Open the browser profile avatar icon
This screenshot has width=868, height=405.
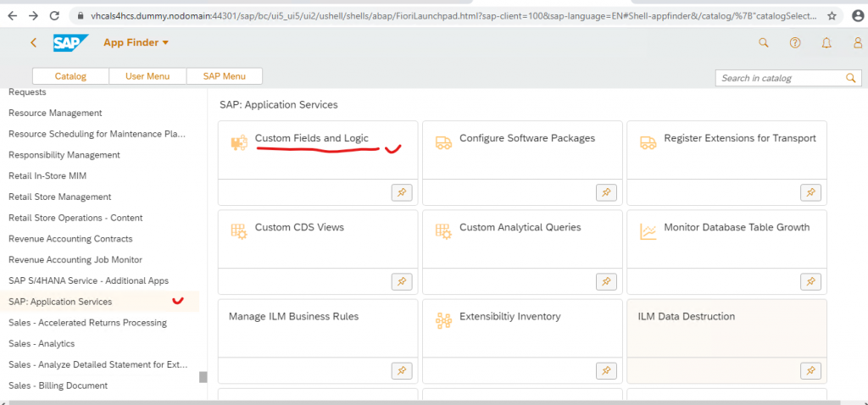pos(858,16)
